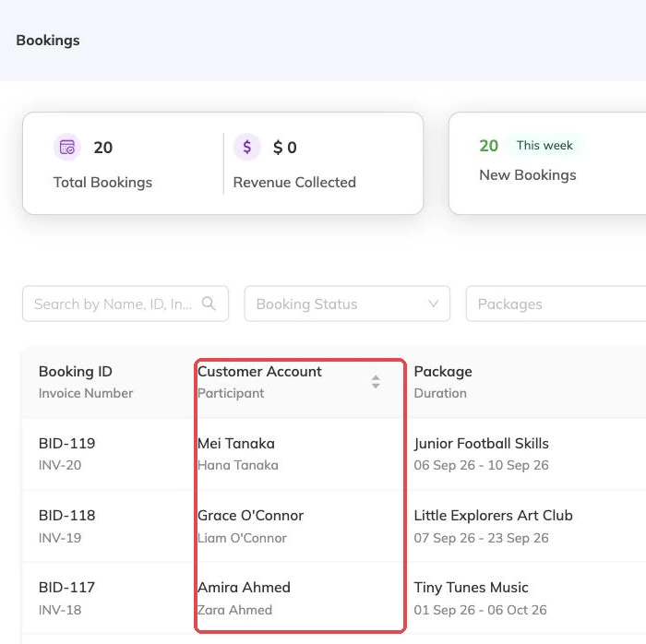Click participant Hana Tanaka
Image resolution: width=646 pixels, height=644 pixels.
[x=238, y=465]
